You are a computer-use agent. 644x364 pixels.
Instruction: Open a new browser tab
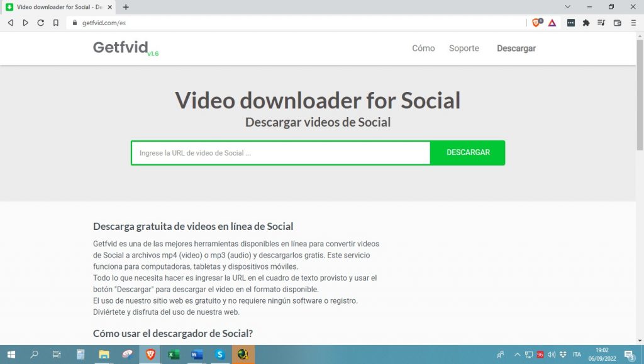tap(126, 7)
